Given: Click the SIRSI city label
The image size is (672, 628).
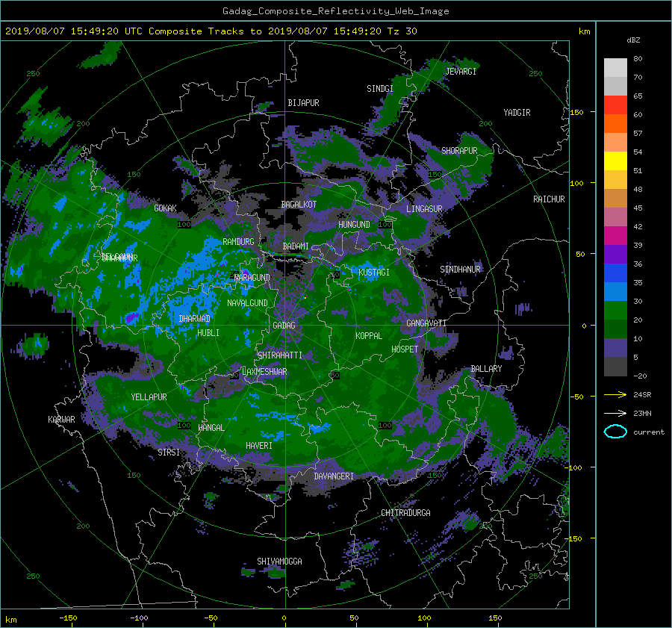Looking at the screenshot, I should tap(169, 453).
